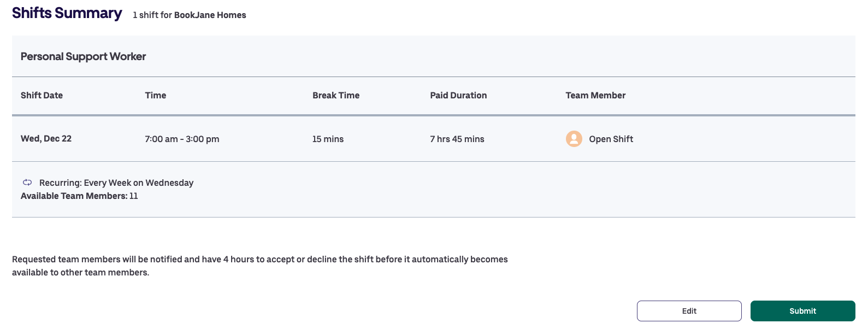Click the Time column header
Viewport: 868px width, 329px height.
pyautogui.click(x=155, y=95)
